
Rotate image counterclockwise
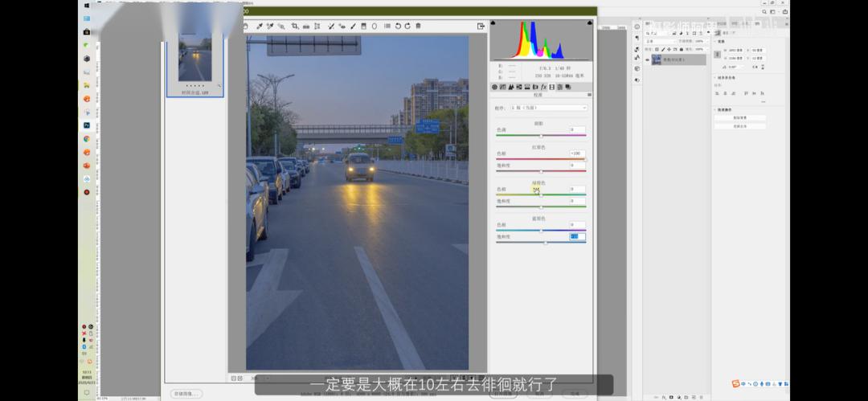point(398,26)
